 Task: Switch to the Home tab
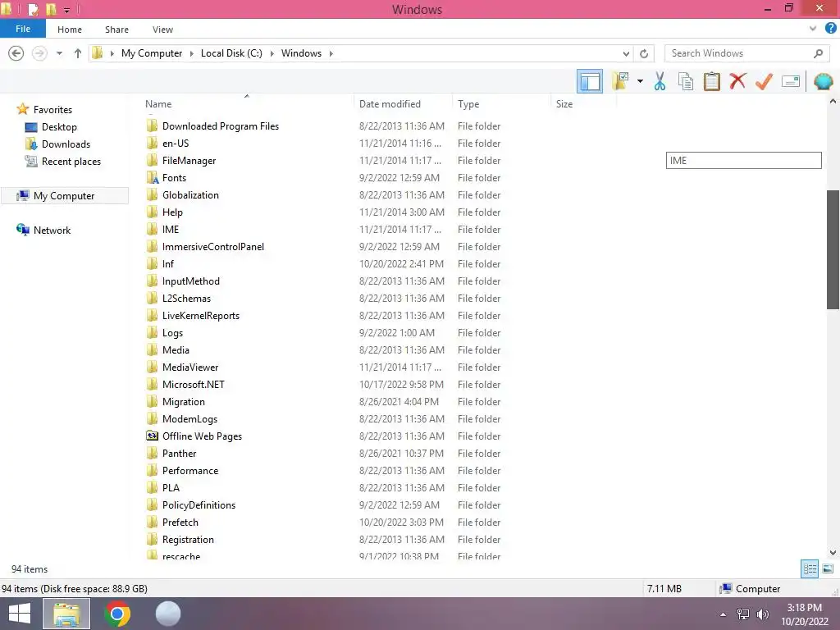[70, 30]
